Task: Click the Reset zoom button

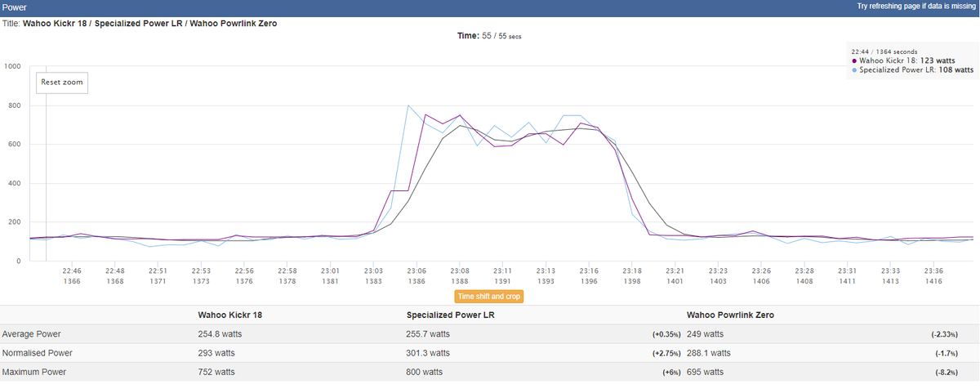Action: coord(61,83)
